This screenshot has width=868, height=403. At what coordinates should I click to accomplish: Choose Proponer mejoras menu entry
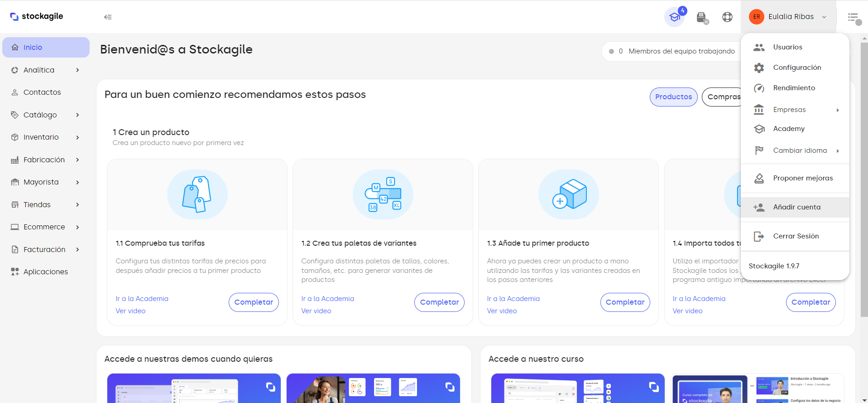[x=795, y=178]
